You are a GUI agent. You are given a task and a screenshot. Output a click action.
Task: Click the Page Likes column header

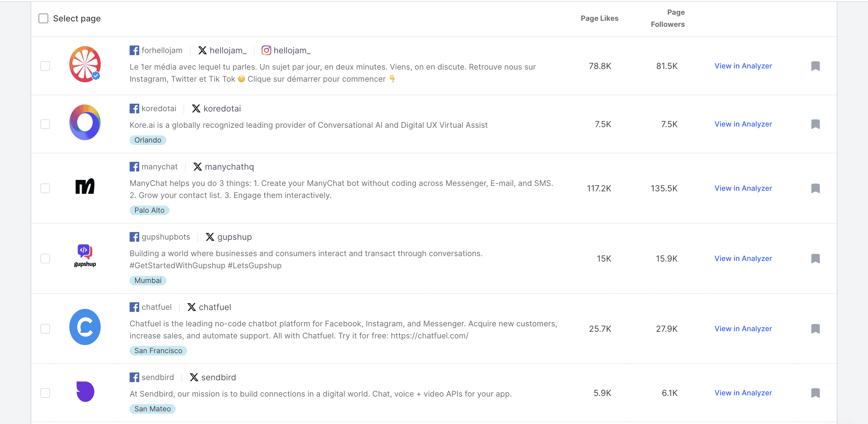tap(599, 18)
